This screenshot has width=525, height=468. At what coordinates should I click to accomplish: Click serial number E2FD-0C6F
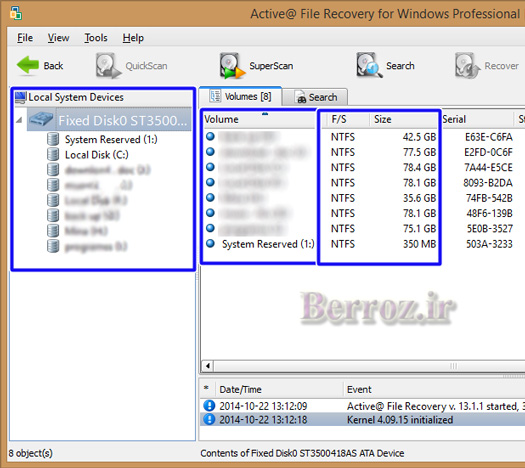[x=488, y=152]
